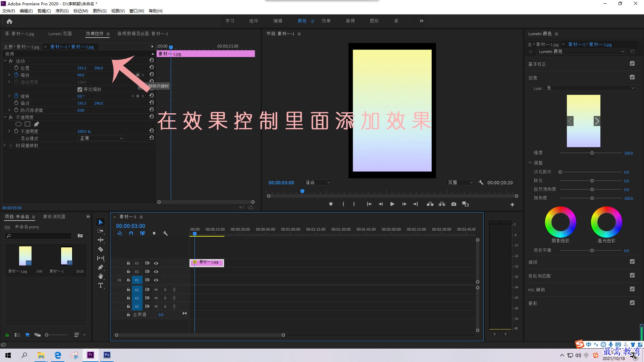Click Play in program monitor
The width and height of the screenshot is (644, 362).
point(392,204)
